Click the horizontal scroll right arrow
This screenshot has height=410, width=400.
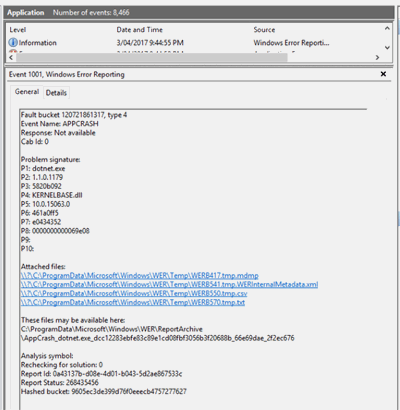pyautogui.click(x=377, y=58)
